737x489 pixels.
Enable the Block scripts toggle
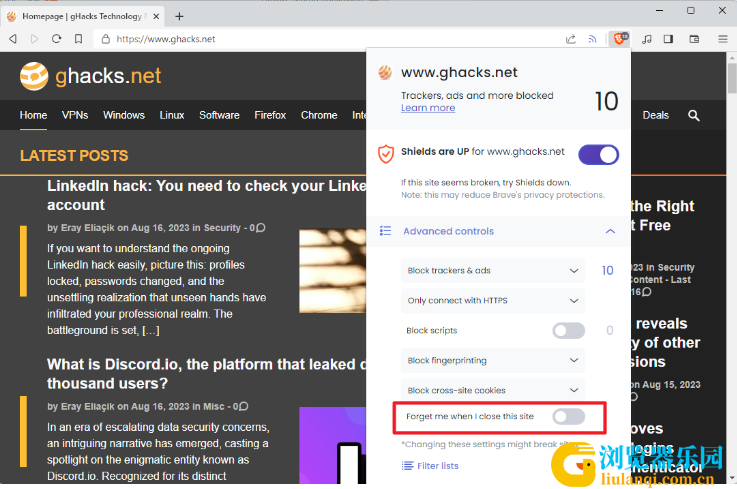click(569, 331)
